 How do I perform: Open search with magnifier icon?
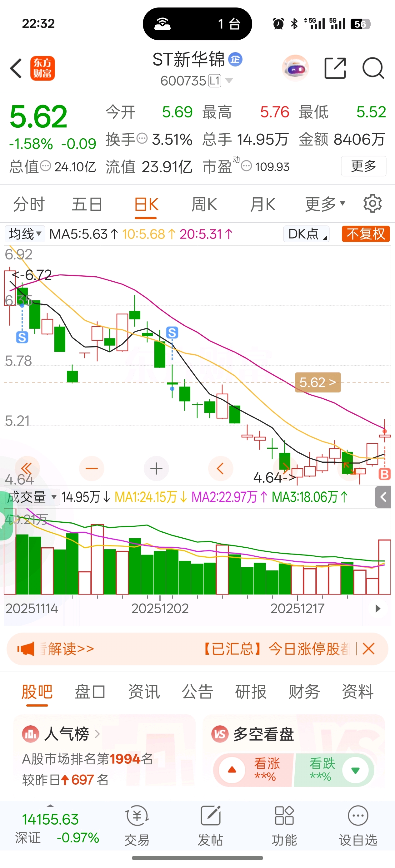click(x=373, y=68)
